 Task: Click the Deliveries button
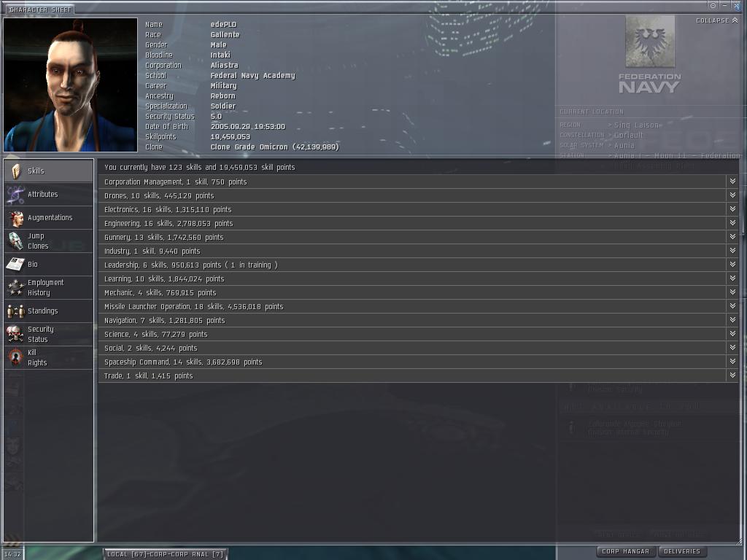[x=682, y=551]
